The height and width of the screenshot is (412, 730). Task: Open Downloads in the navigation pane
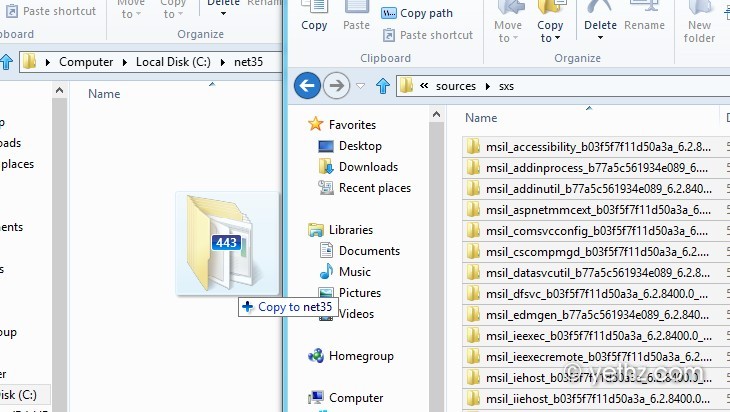[x=368, y=167]
